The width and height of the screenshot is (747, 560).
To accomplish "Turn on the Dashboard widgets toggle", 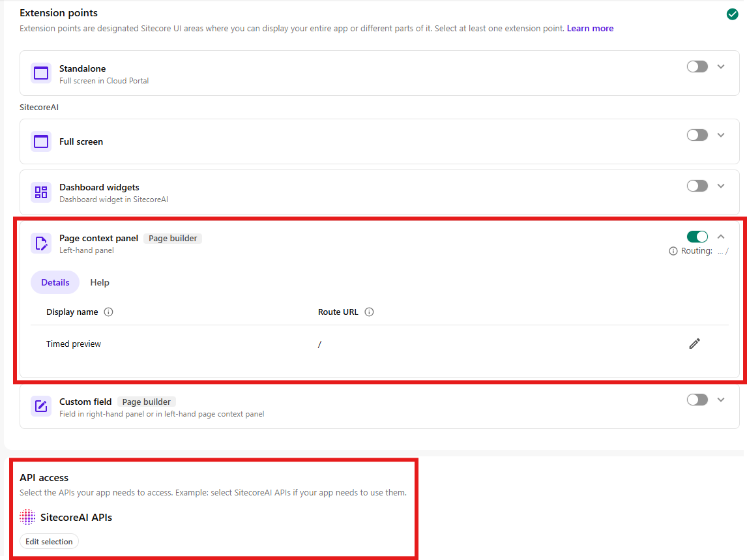I will [x=697, y=186].
